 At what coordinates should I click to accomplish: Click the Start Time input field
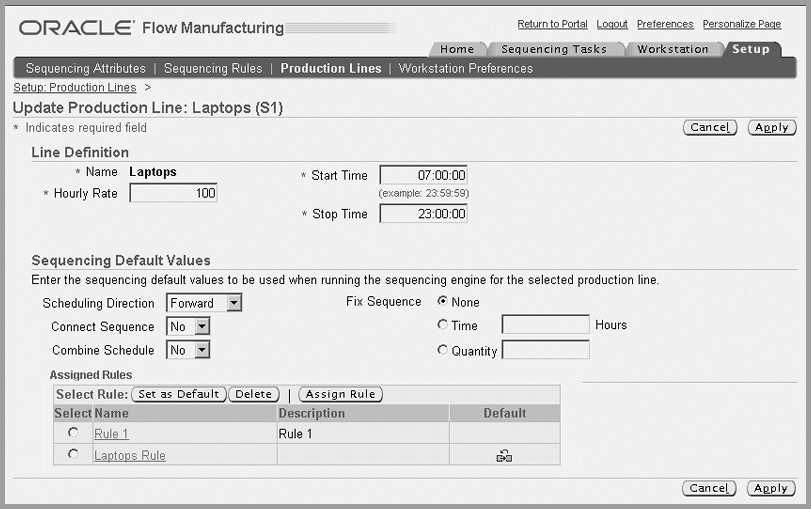point(424,175)
